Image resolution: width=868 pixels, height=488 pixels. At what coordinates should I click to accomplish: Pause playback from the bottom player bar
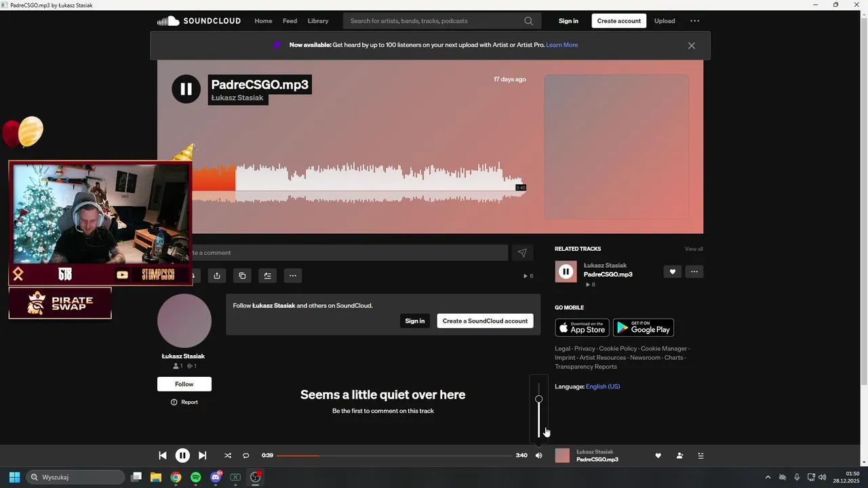(182, 455)
